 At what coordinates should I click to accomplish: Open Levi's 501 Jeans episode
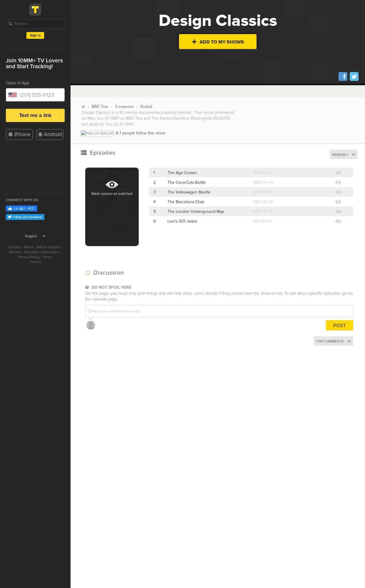[x=182, y=221]
